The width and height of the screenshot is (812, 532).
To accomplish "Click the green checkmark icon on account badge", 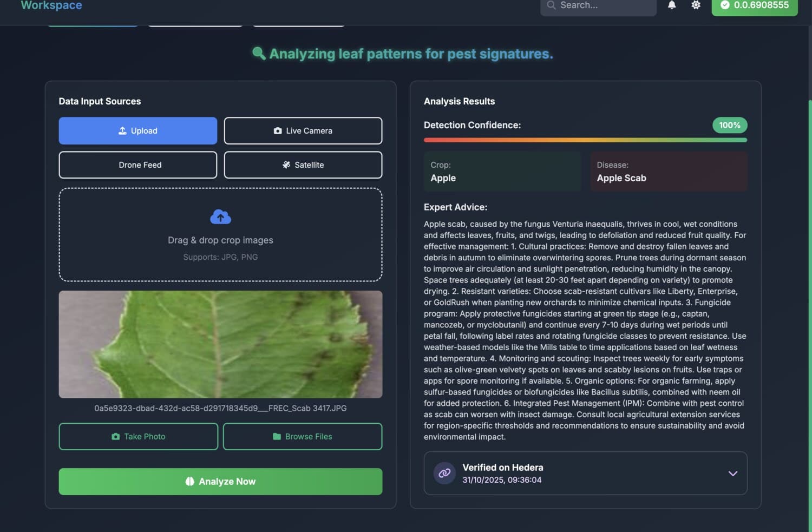I will (725, 5).
